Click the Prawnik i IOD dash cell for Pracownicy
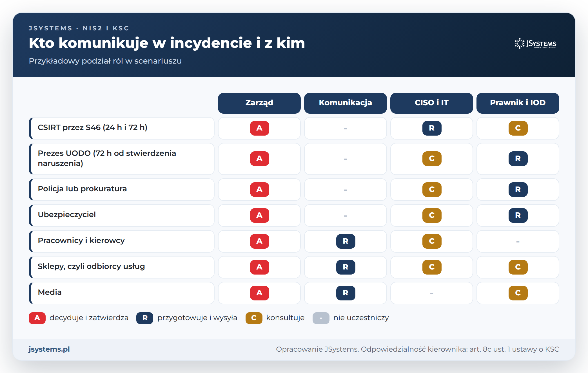The width and height of the screenshot is (588, 373). 518,241
